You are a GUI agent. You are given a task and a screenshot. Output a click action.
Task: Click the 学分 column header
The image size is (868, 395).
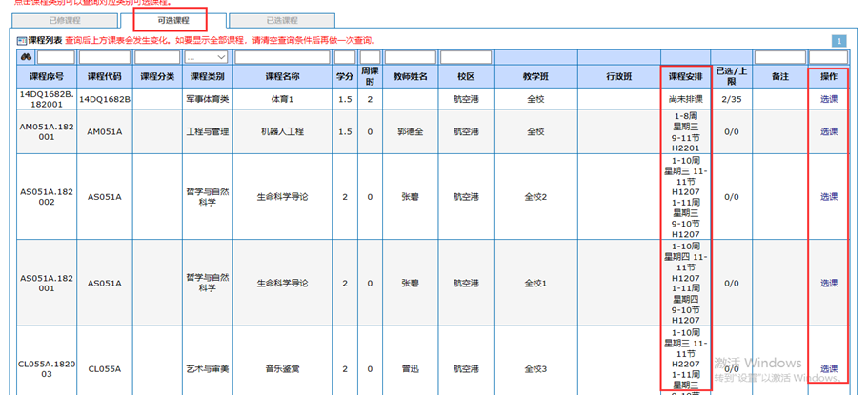click(344, 76)
